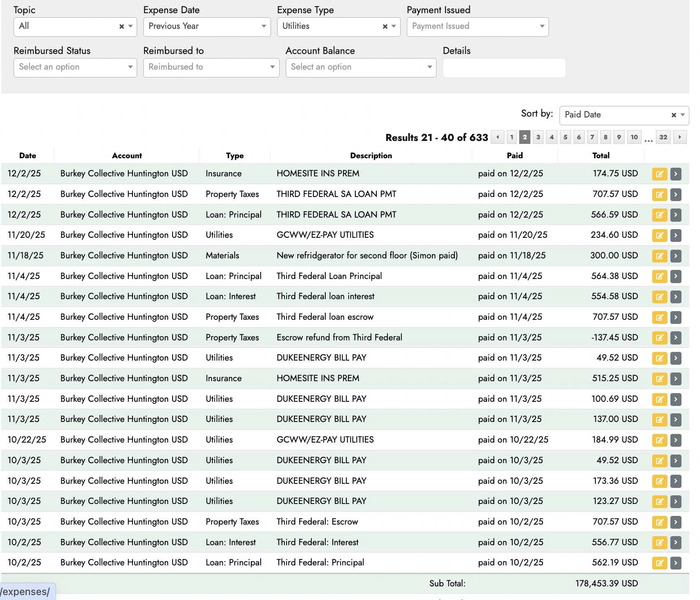Screen dimensions: 700x600
Task: Open the Expense Date dropdown
Action: (207, 27)
